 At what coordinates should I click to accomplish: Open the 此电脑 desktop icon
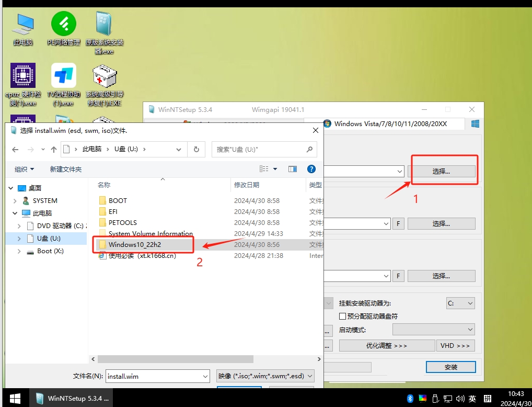23,29
